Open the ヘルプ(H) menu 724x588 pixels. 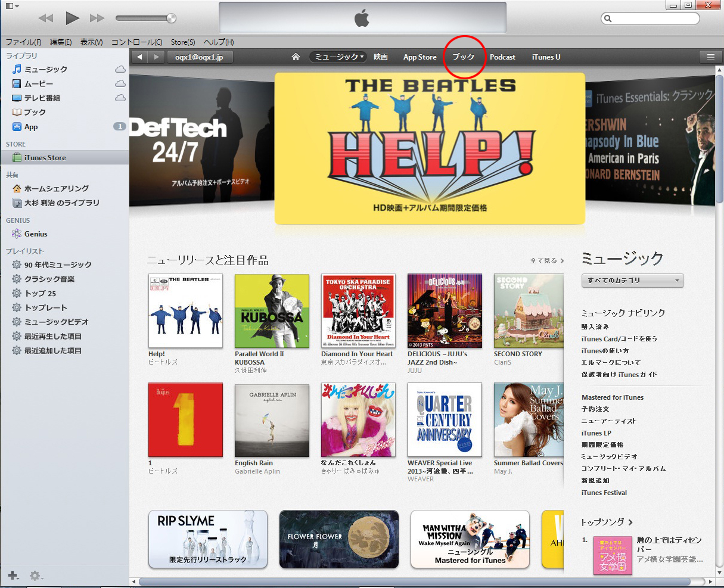point(219,42)
